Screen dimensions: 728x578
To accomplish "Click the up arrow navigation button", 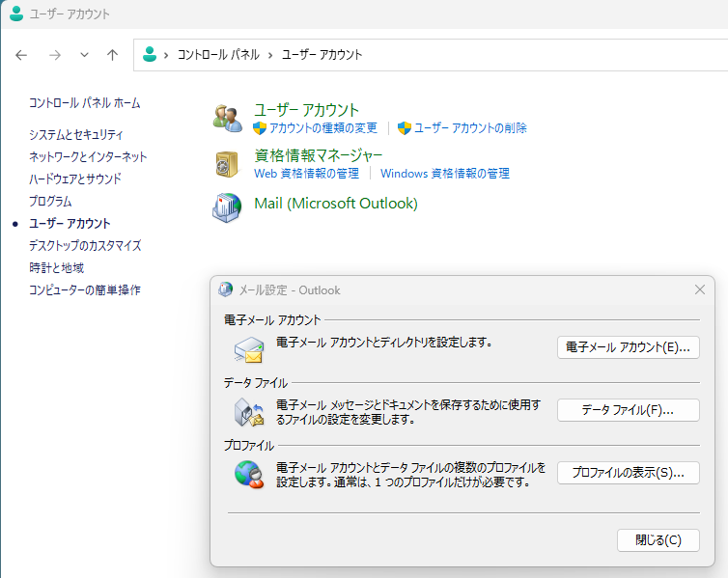I will click(x=112, y=55).
